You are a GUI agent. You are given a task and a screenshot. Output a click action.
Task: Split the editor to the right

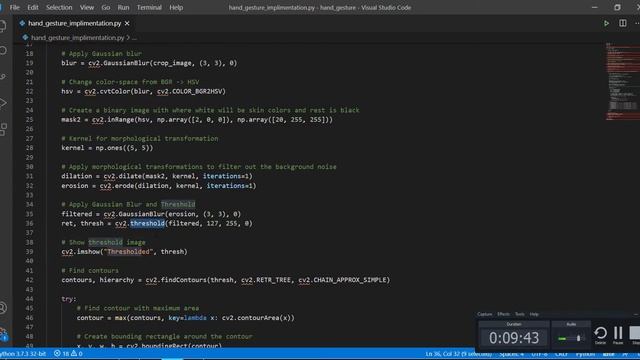tap(622, 24)
